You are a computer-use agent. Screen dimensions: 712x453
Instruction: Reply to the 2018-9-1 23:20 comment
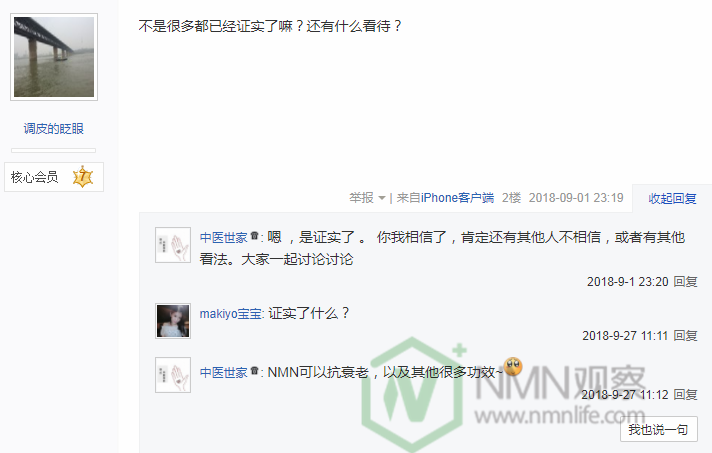pos(685,281)
